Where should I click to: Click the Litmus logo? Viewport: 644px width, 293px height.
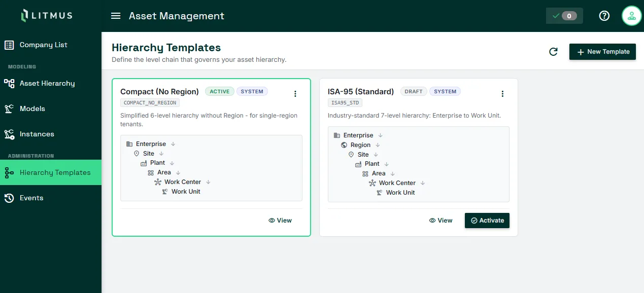click(47, 16)
